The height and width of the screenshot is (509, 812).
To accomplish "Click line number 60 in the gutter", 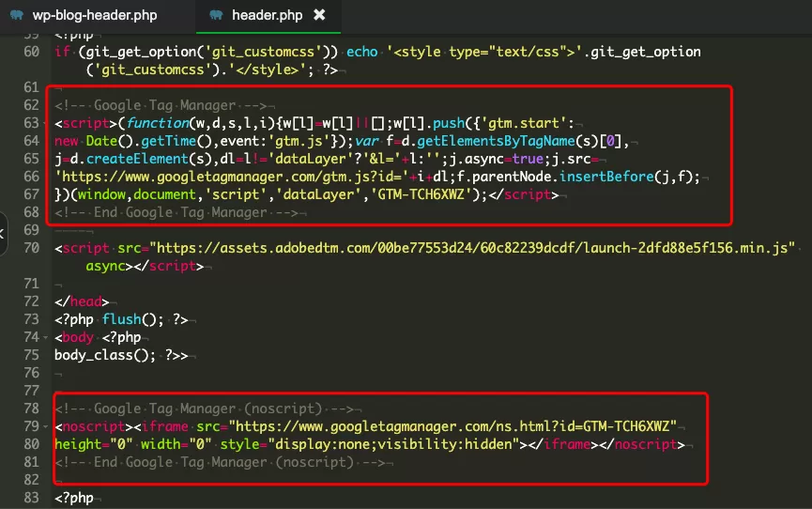I will tap(31, 52).
